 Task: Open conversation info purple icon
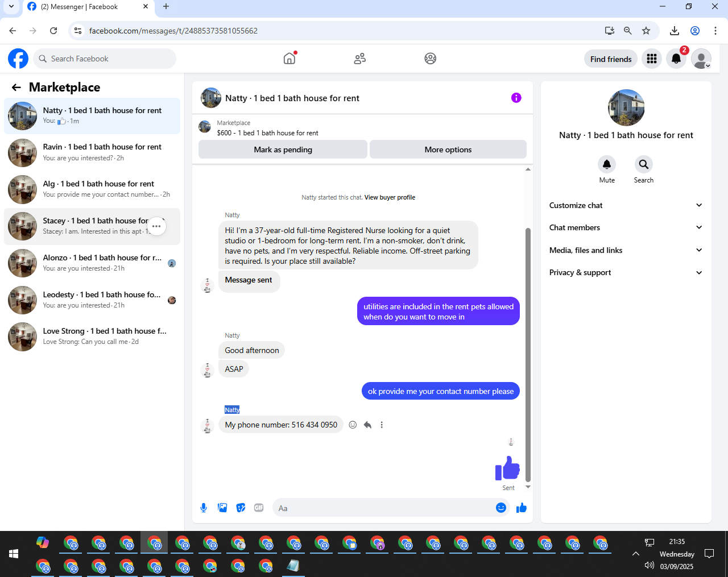tap(516, 98)
